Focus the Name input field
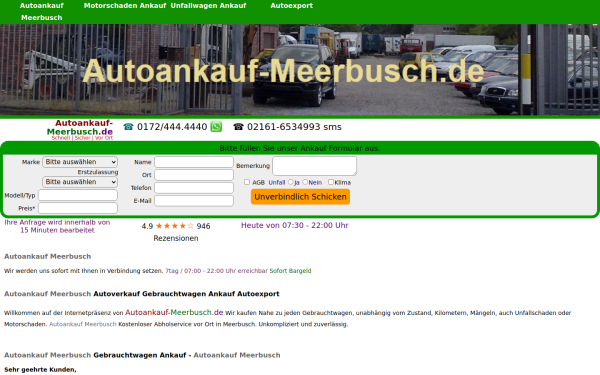 [194, 162]
